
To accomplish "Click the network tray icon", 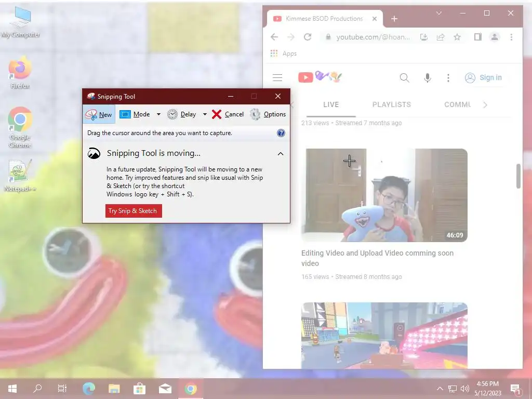I will pyautogui.click(x=453, y=389).
